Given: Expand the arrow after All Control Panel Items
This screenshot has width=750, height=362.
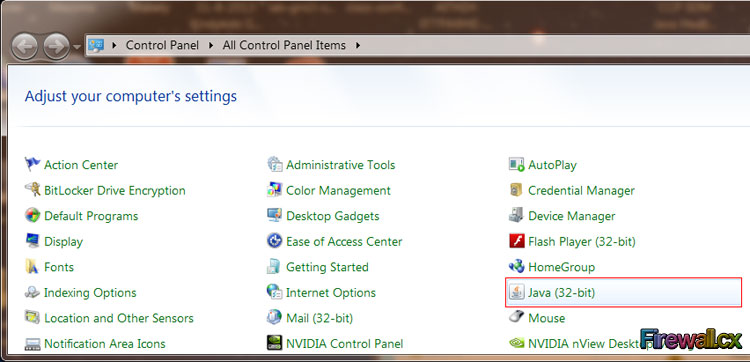Looking at the screenshot, I should coord(357,45).
